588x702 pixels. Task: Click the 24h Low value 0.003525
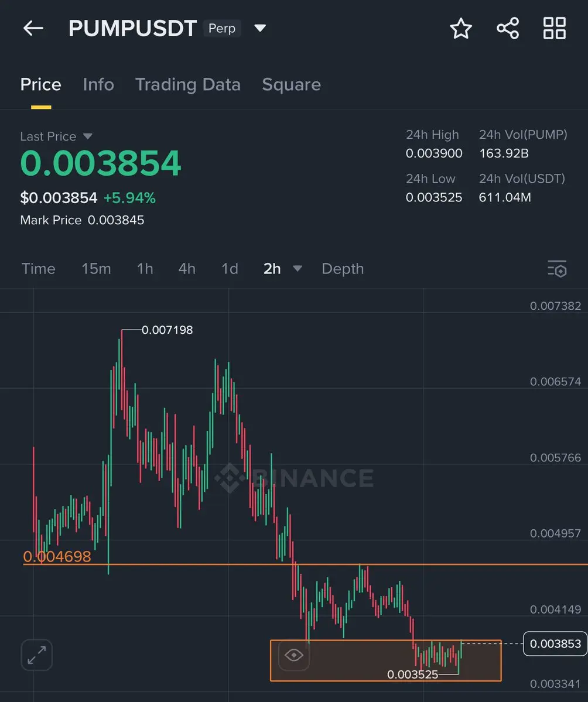[434, 197]
